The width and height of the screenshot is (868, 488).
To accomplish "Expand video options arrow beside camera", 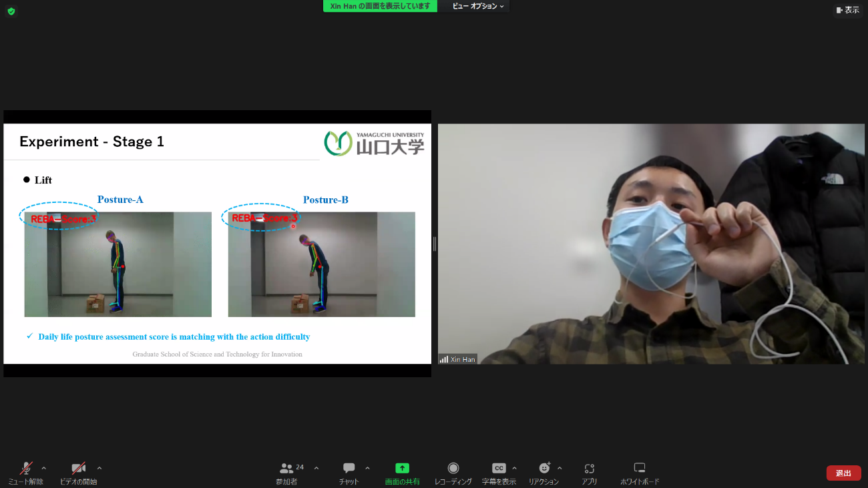I will pos(99,468).
